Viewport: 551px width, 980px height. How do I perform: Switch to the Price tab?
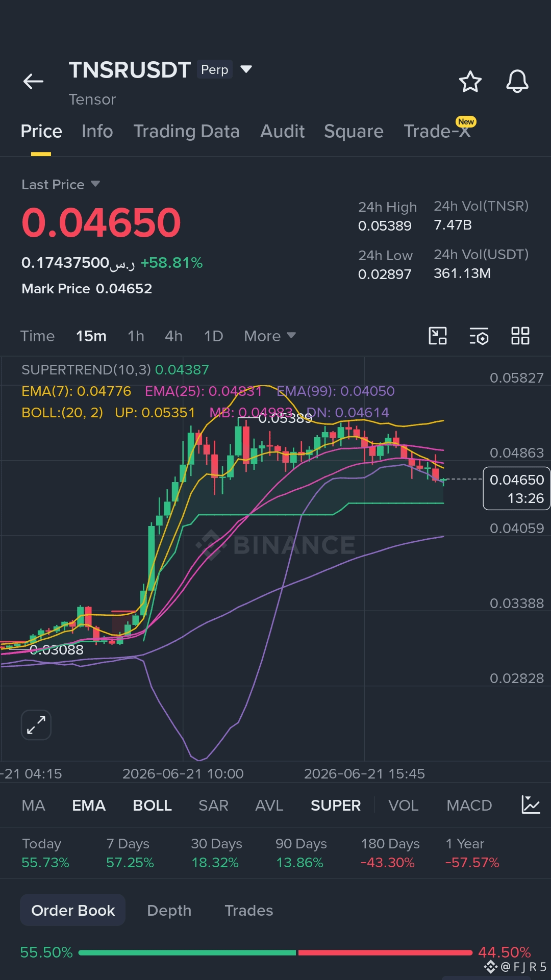coord(41,131)
